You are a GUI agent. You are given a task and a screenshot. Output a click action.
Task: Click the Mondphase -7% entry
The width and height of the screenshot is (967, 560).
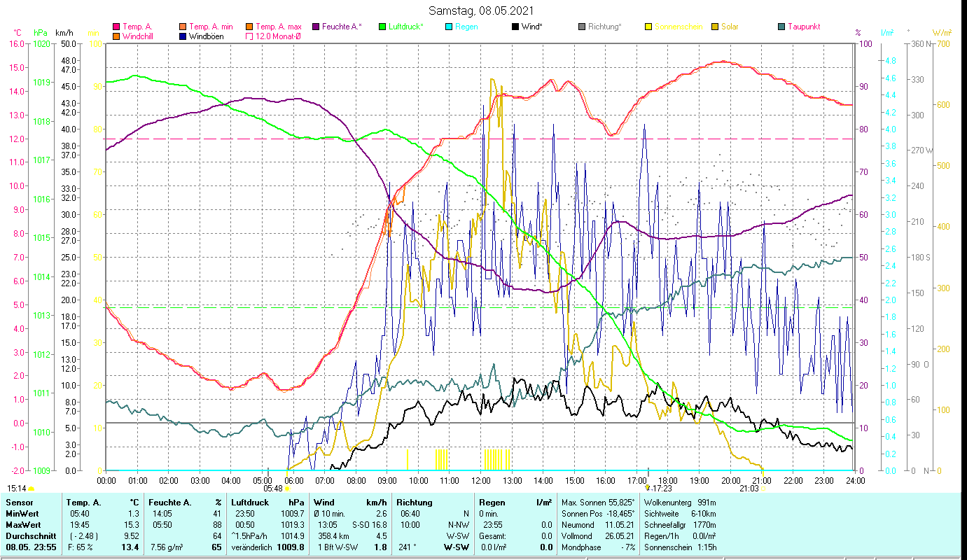[599, 547]
